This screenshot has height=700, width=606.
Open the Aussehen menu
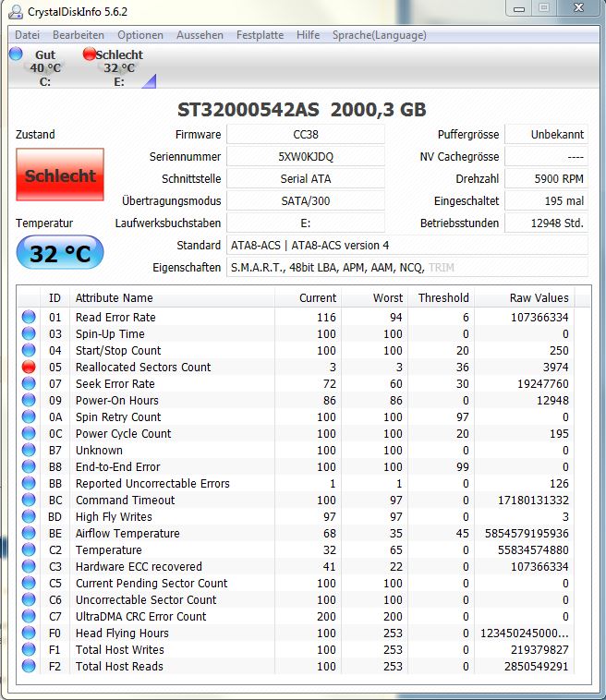coord(200,35)
